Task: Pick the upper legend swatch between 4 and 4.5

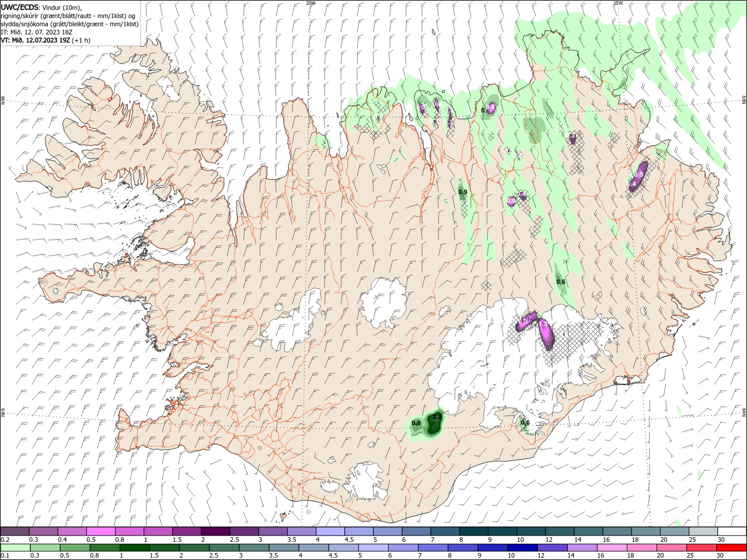Action: (x=331, y=531)
